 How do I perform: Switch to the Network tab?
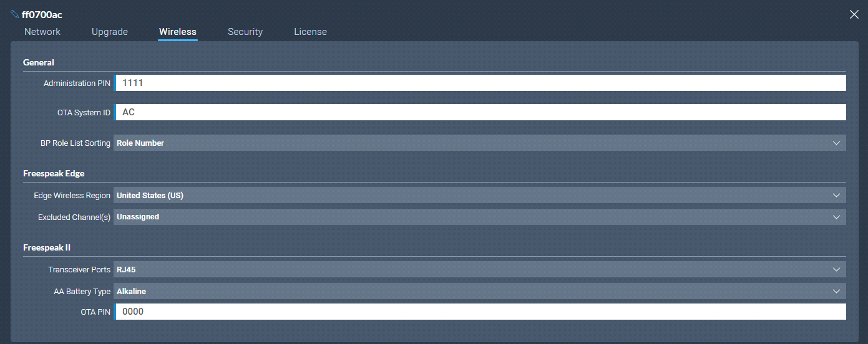tap(42, 32)
